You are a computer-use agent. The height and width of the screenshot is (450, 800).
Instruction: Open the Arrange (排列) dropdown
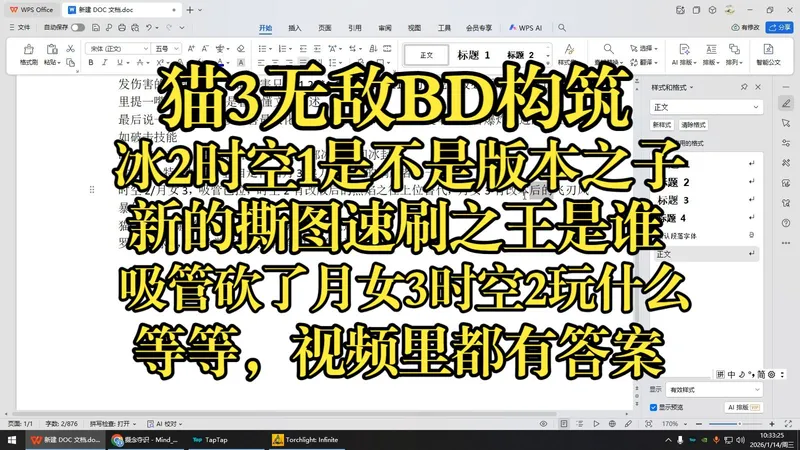point(734,62)
